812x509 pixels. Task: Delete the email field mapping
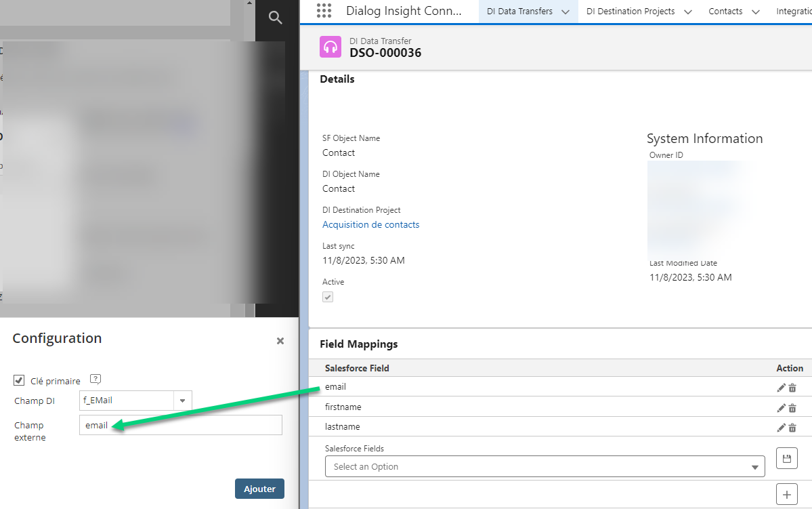pos(792,388)
